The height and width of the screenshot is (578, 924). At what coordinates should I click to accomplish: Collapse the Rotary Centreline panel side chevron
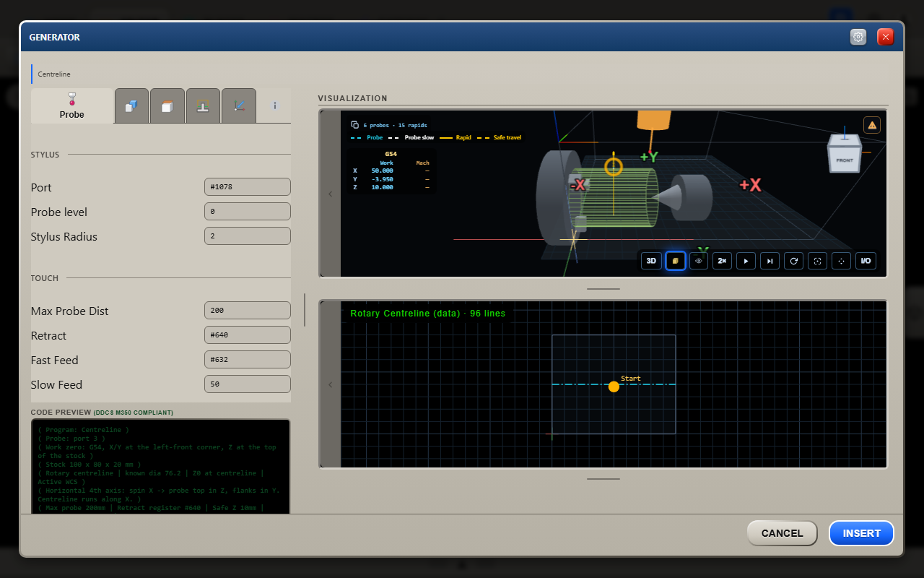(331, 384)
